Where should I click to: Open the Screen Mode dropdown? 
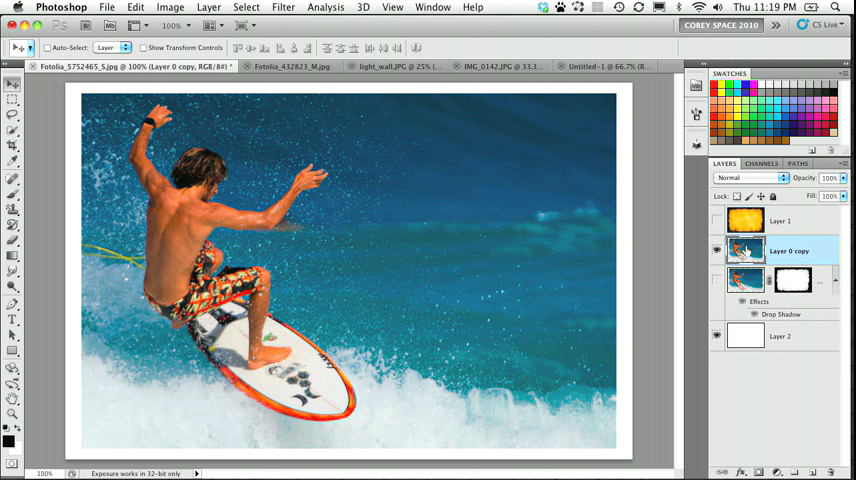pyautogui.click(x=245, y=26)
